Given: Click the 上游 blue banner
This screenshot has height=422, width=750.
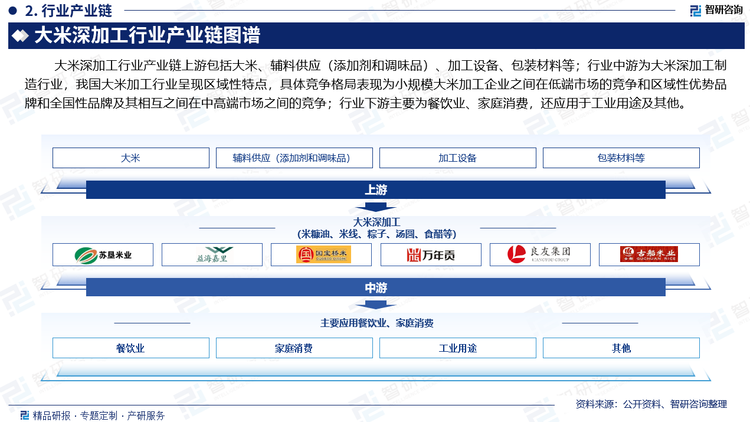Looking at the screenshot, I should [x=375, y=190].
